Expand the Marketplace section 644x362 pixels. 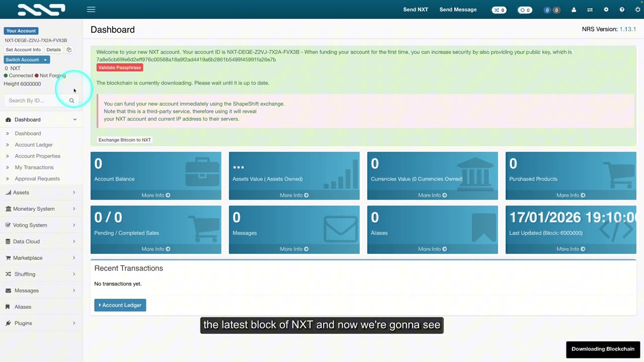[41, 258]
